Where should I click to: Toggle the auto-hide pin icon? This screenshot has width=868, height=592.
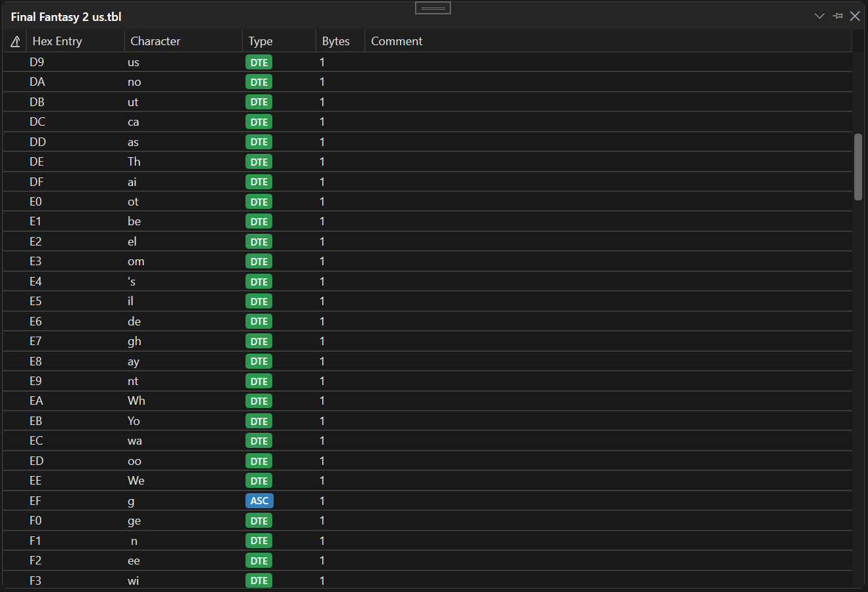coord(837,16)
